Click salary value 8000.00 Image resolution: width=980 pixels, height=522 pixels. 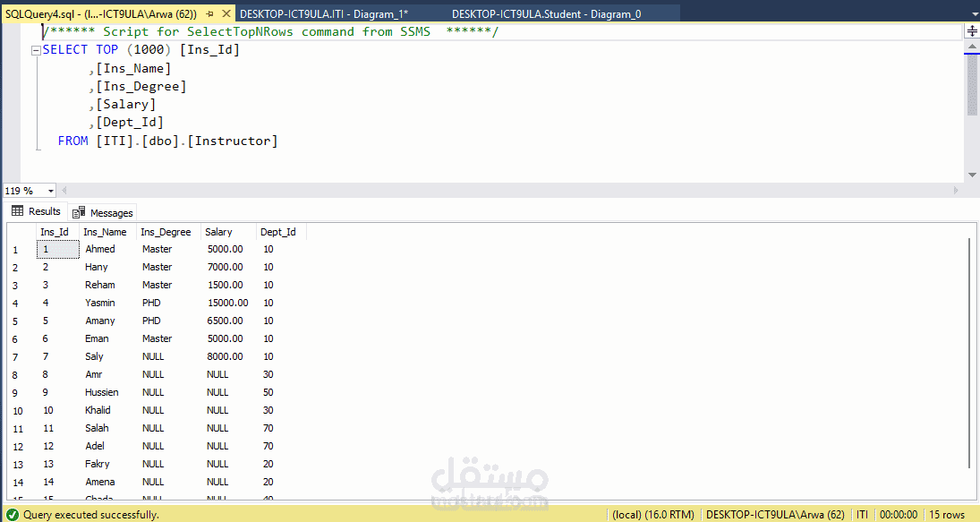225,356
